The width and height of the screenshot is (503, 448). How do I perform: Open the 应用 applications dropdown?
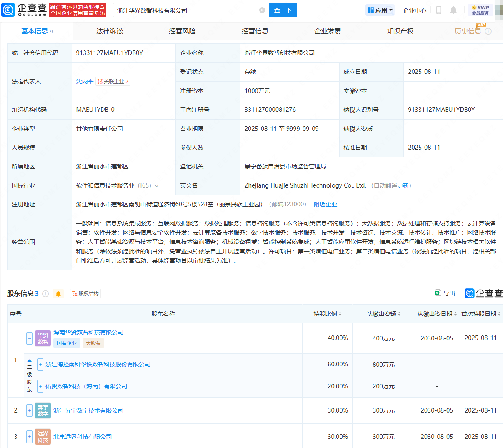pyautogui.click(x=380, y=10)
